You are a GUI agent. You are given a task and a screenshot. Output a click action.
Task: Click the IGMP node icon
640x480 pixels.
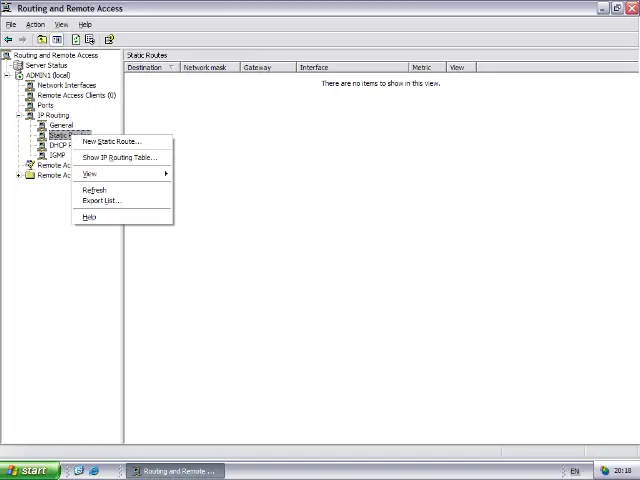point(42,156)
